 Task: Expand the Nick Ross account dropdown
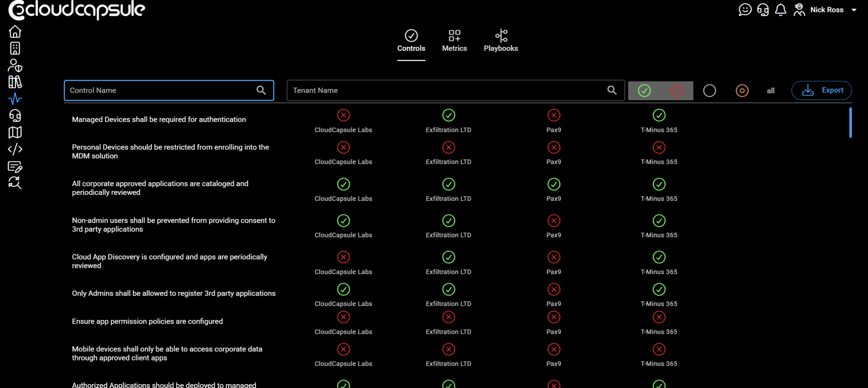(854, 10)
